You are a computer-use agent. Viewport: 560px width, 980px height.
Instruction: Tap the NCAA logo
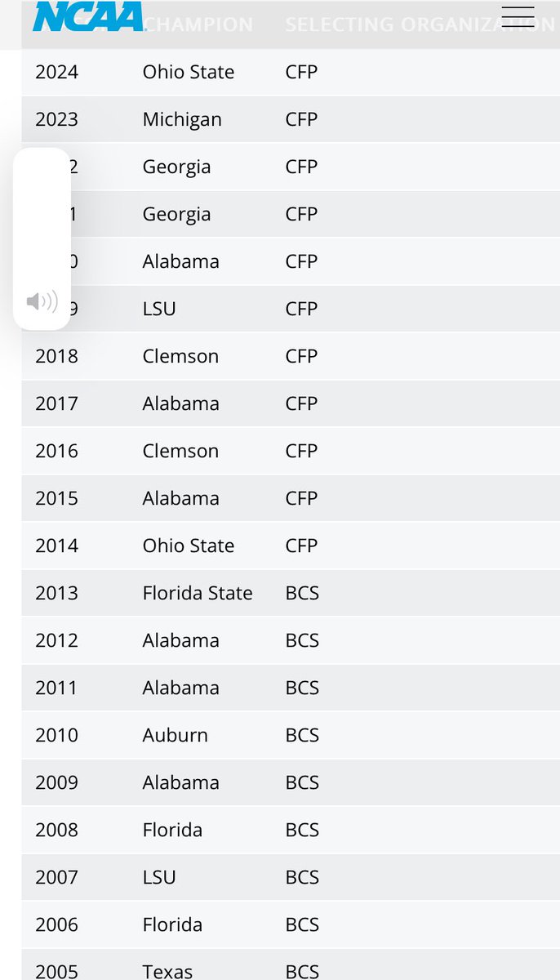[x=87, y=16]
